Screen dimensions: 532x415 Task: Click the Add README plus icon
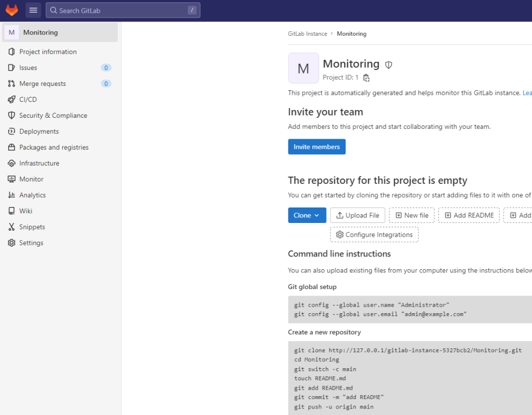448,215
